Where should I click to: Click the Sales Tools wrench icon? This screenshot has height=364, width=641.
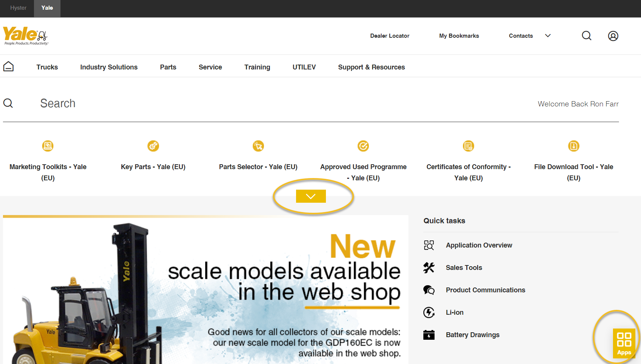tap(429, 268)
